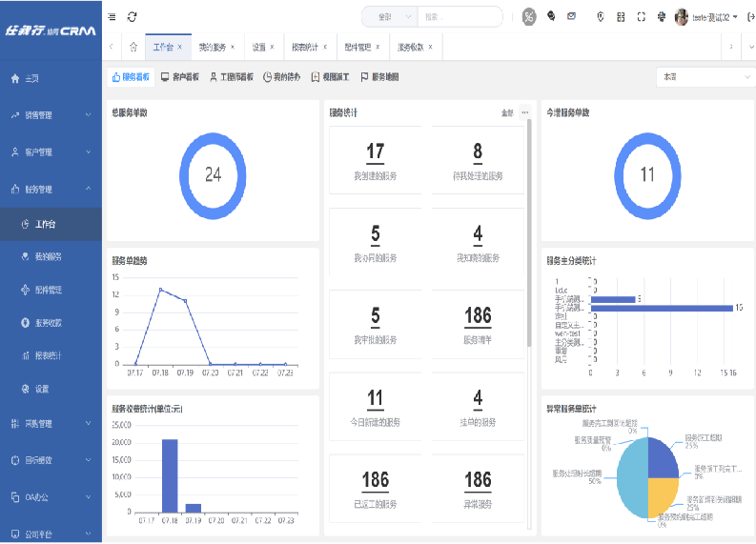Expand the 客户管理 sidebar menu
756x544 pixels.
click(51, 151)
